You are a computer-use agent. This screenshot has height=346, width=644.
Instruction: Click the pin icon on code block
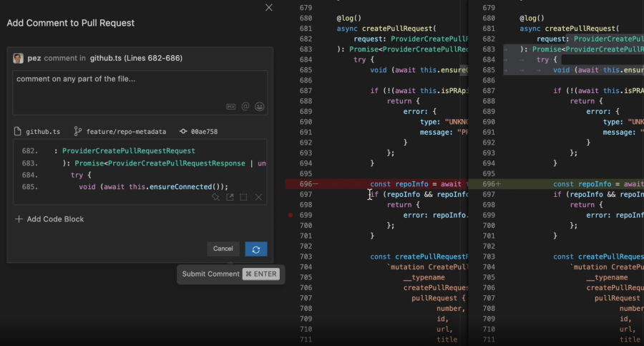[x=215, y=197]
